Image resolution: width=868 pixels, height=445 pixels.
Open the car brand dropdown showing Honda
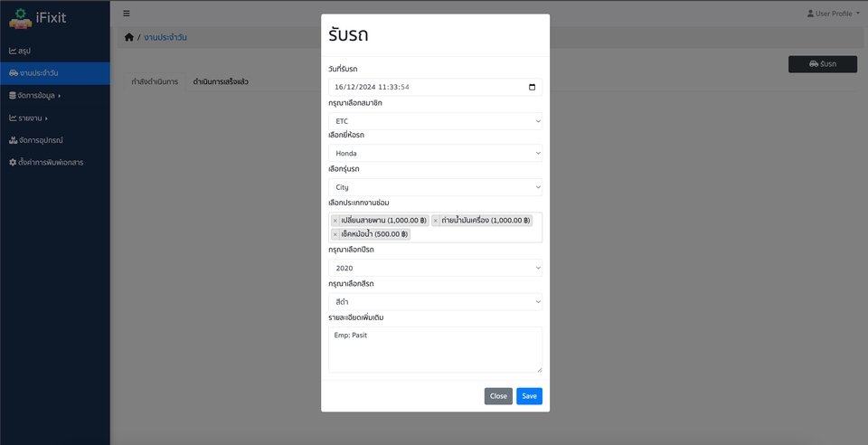point(435,154)
